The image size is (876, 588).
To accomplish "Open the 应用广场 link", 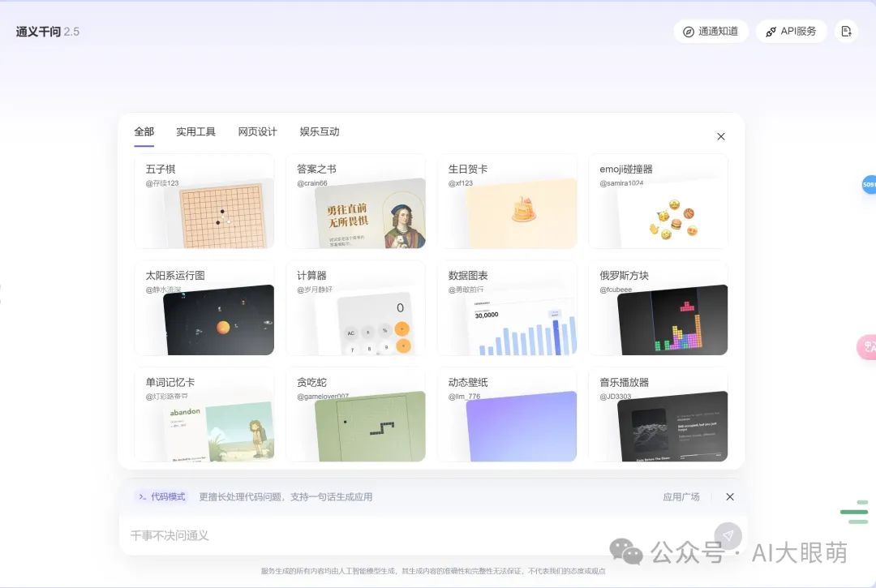I will coord(681,496).
